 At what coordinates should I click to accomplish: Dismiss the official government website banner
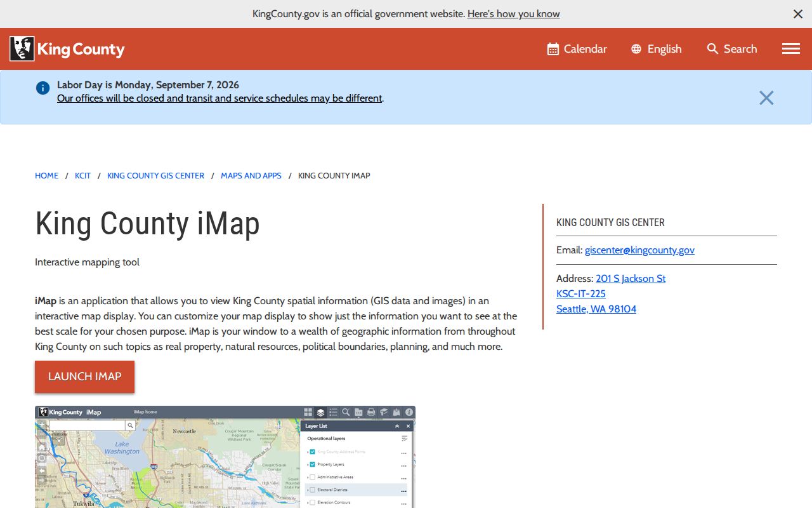pos(798,14)
